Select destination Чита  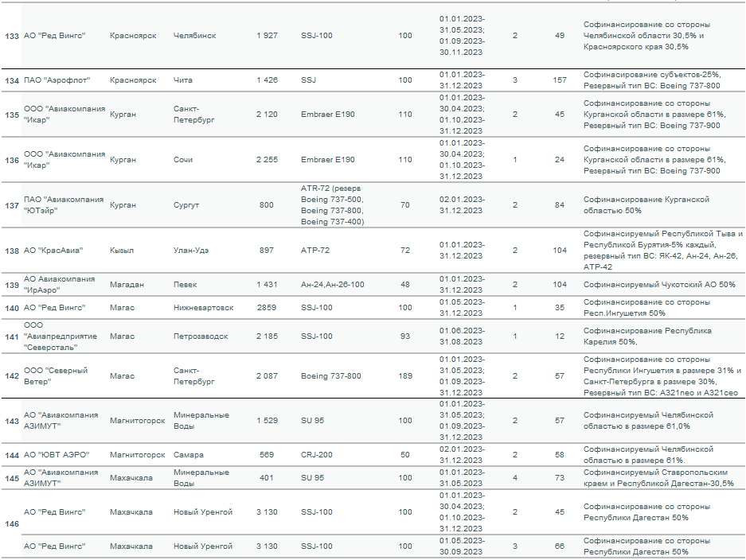point(183,80)
